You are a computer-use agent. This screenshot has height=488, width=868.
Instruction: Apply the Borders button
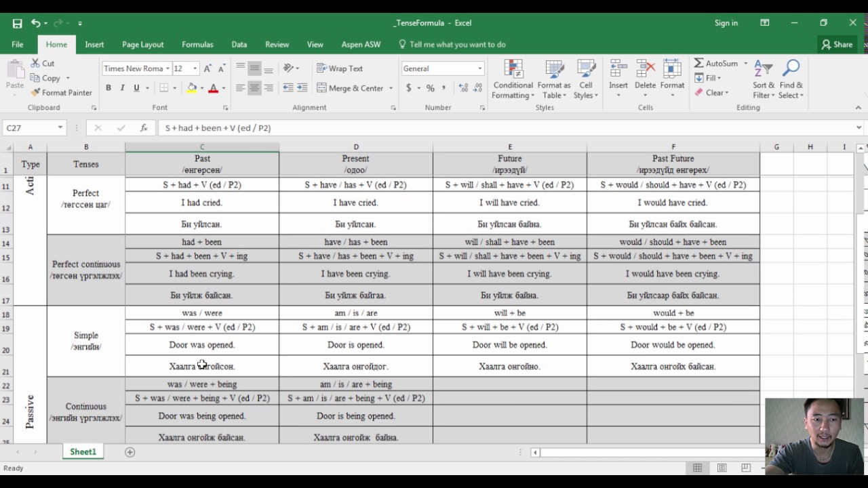pyautogui.click(x=163, y=88)
